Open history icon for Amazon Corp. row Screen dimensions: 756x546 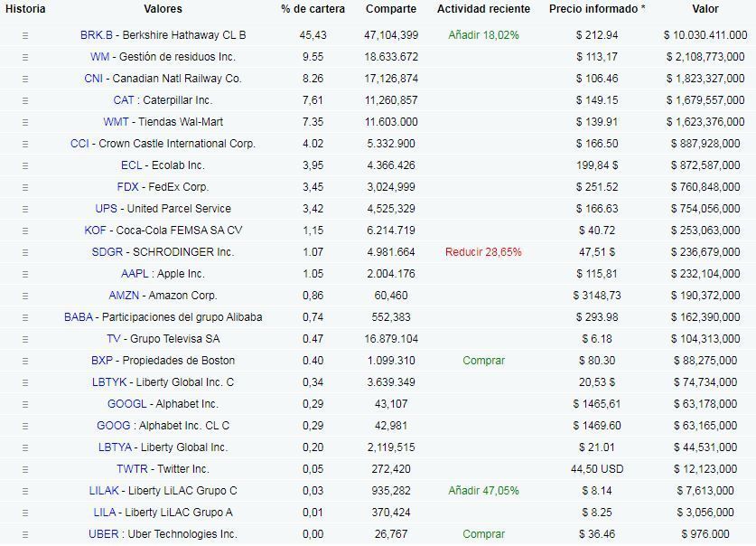[25, 297]
